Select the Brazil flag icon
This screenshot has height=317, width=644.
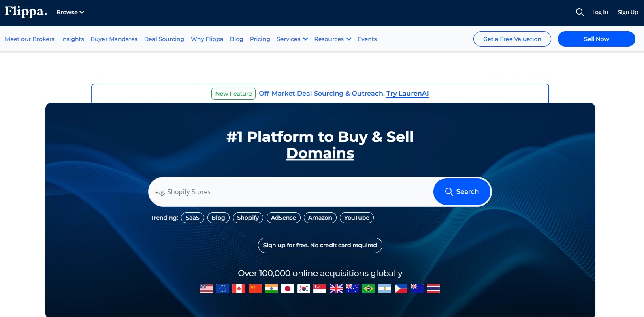tap(369, 289)
